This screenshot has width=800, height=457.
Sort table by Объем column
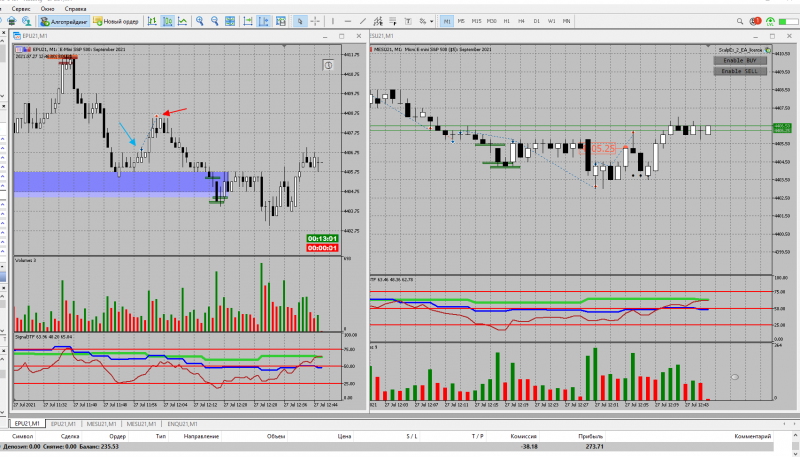point(276,437)
